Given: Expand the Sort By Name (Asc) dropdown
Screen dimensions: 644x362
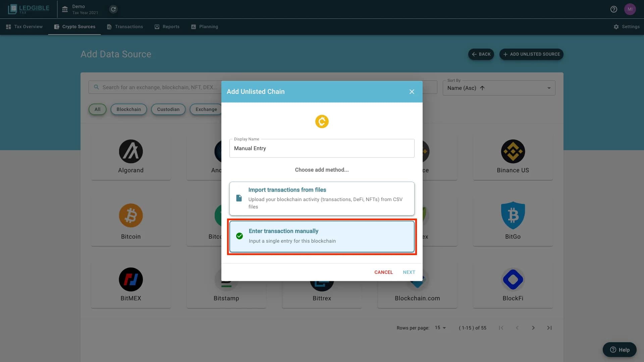Looking at the screenshot, I should tap(499, 88).
